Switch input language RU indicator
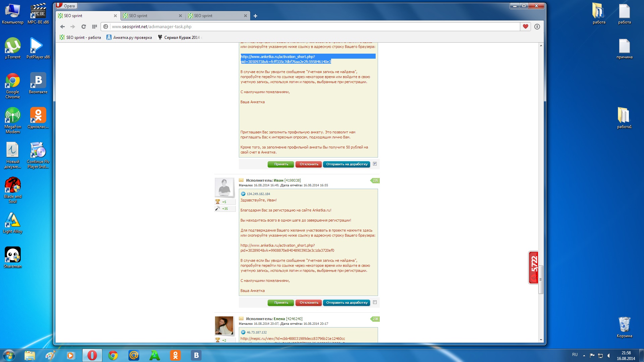This screenshot has width=644, height=362. coord(575,355)
